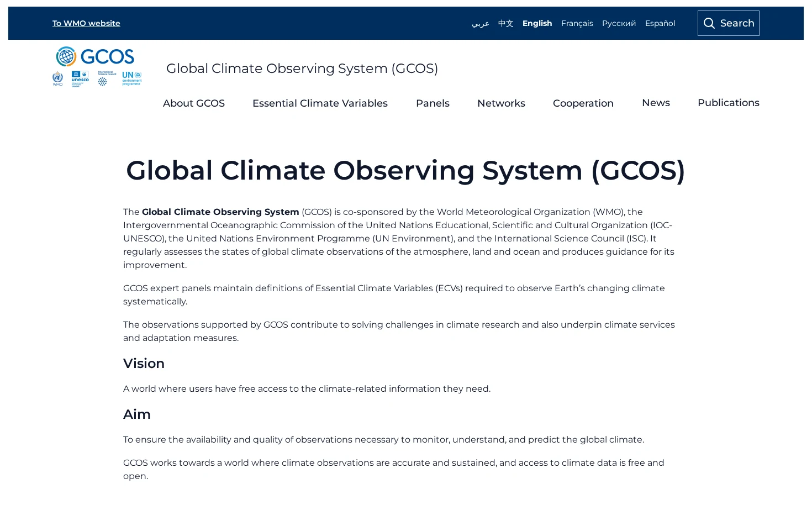Select English language option

tap(537, 23)
